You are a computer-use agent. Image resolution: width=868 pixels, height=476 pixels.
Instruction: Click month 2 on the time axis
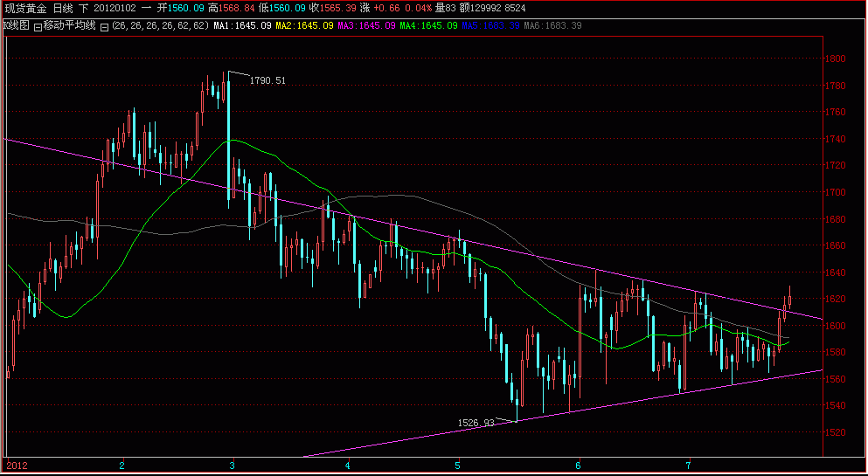click(x=122, y=466)
